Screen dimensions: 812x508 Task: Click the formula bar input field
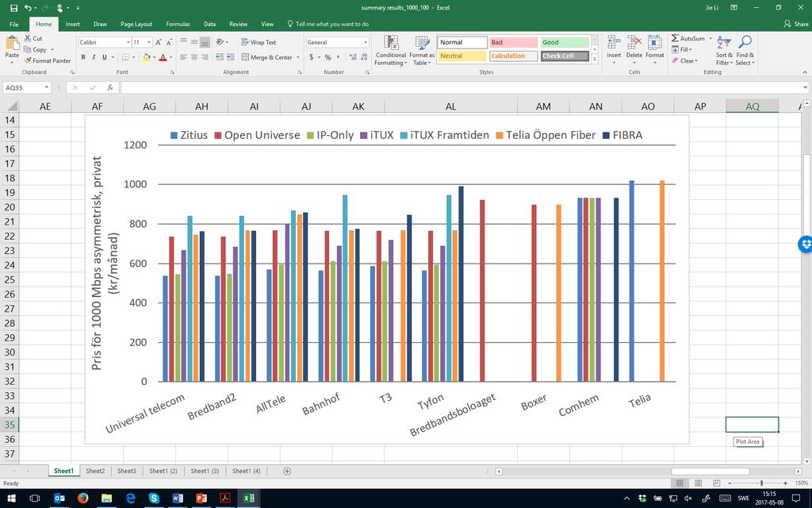[x=461, y=87]
